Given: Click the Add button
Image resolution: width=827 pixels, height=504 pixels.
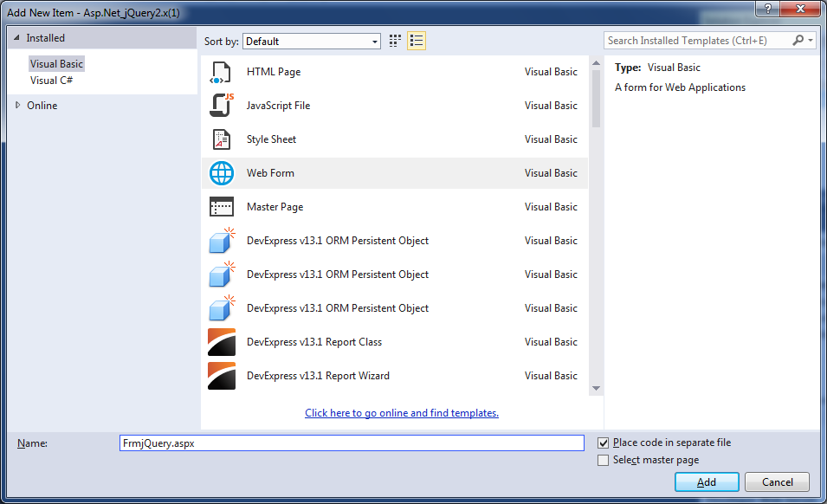Looking at the screenshot, I should [x=706, y=482].
